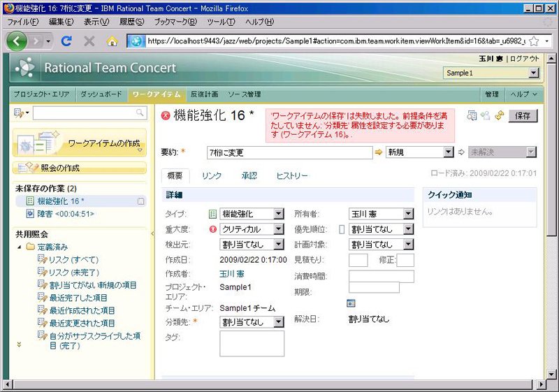Click the ワークアイテムの作成 button
The height and width of the screenshot is (392, 559).
(80, 143)
